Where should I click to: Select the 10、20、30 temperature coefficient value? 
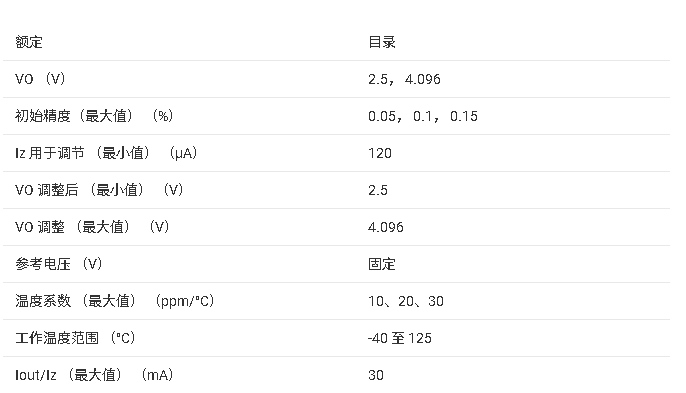(x=406, y=301)
